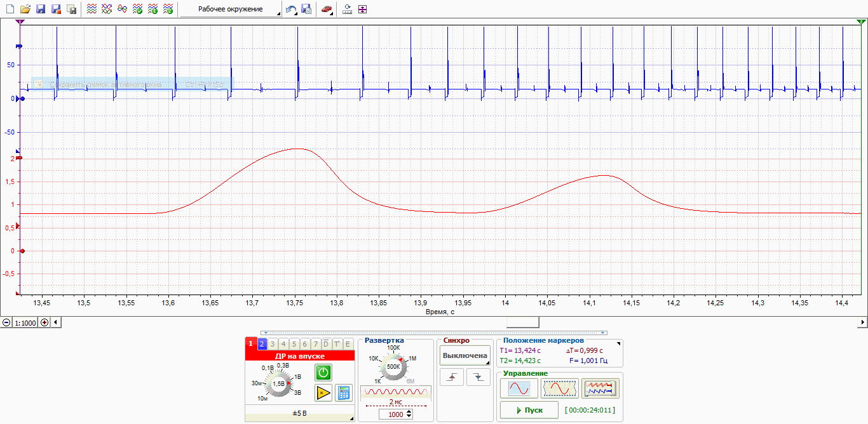The width and height of the screenshot is (868, 424).
Task: Select channel tab 5
Action: point(294,343)
